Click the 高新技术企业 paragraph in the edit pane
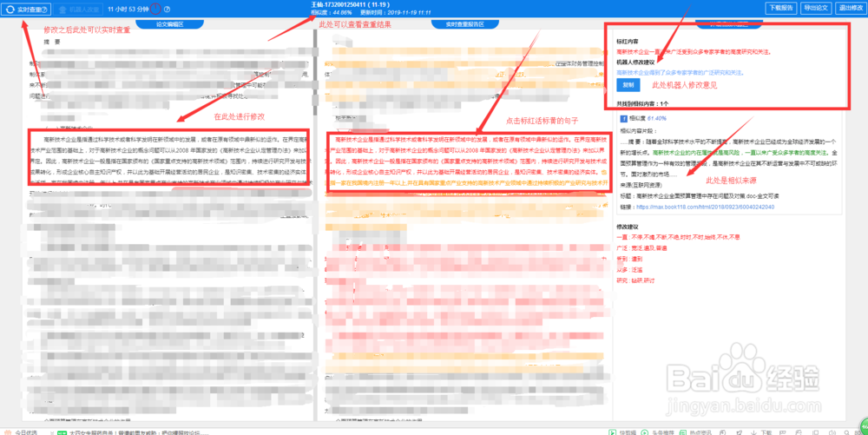Viewport: 868px width, 435px height. point(169,160)
